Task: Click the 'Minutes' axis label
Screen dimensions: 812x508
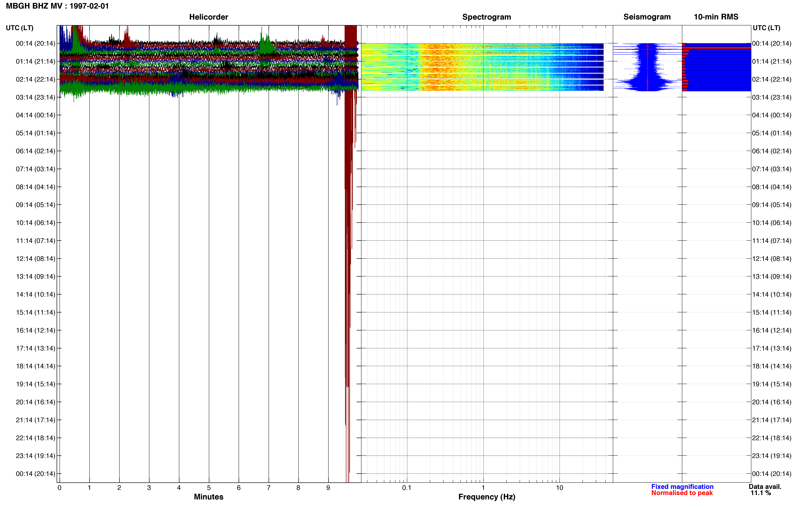Action: tap(209, 497)
